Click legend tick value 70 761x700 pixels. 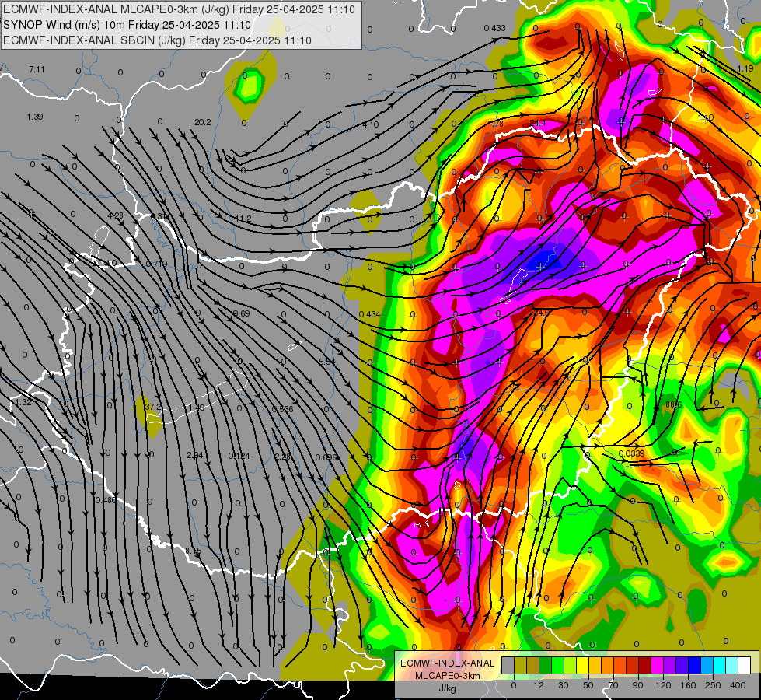tap(613, 685)
